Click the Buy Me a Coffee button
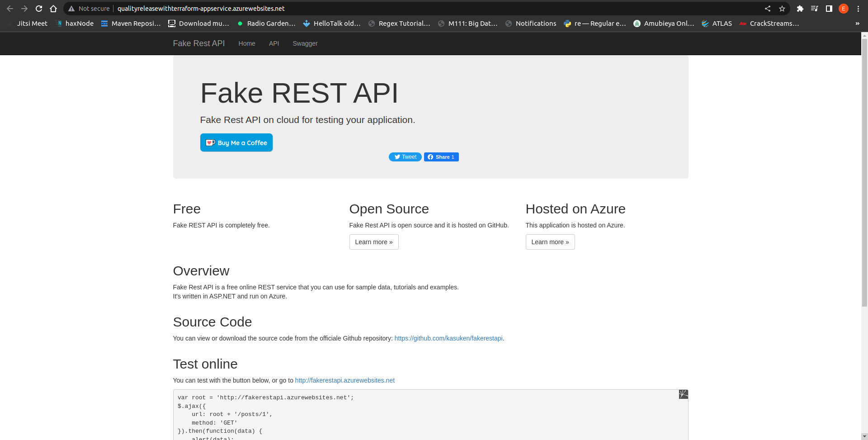 [236, 142]
